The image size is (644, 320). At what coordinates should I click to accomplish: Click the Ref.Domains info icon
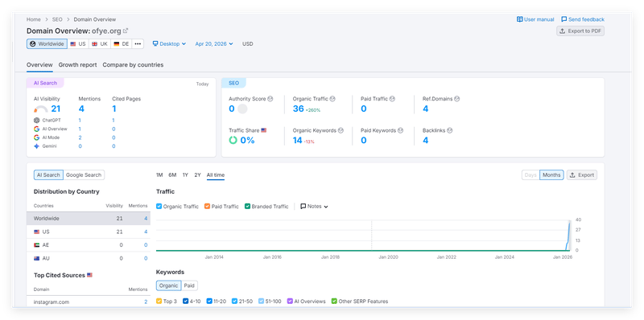pyautogui.click(x=456, y=99)
